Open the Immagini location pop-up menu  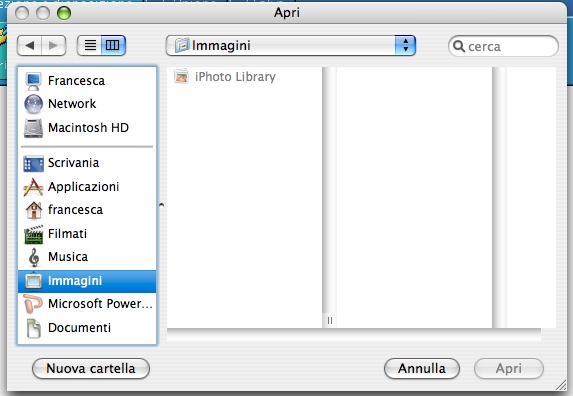(x=291, y=46)
